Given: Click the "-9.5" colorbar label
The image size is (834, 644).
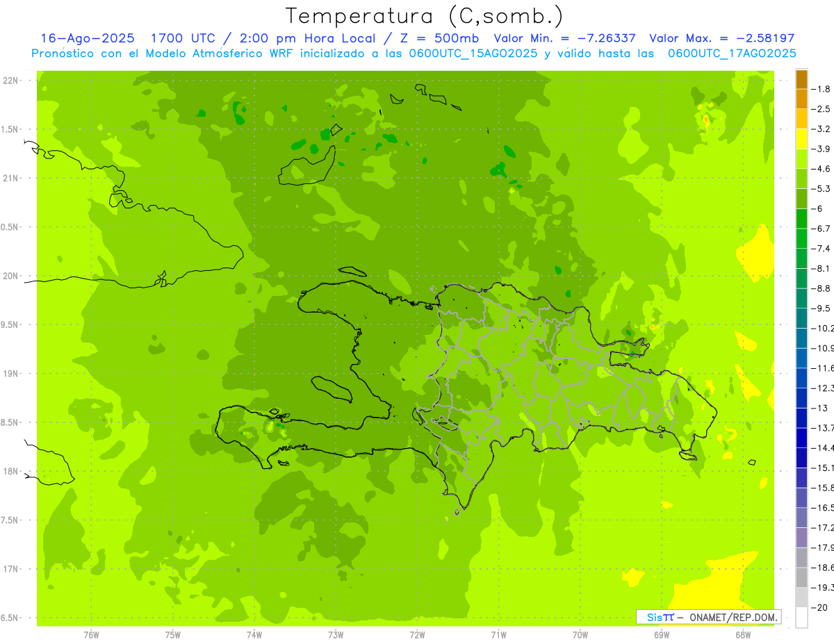Looking at the screenshot, I should (x=821, y=308).
